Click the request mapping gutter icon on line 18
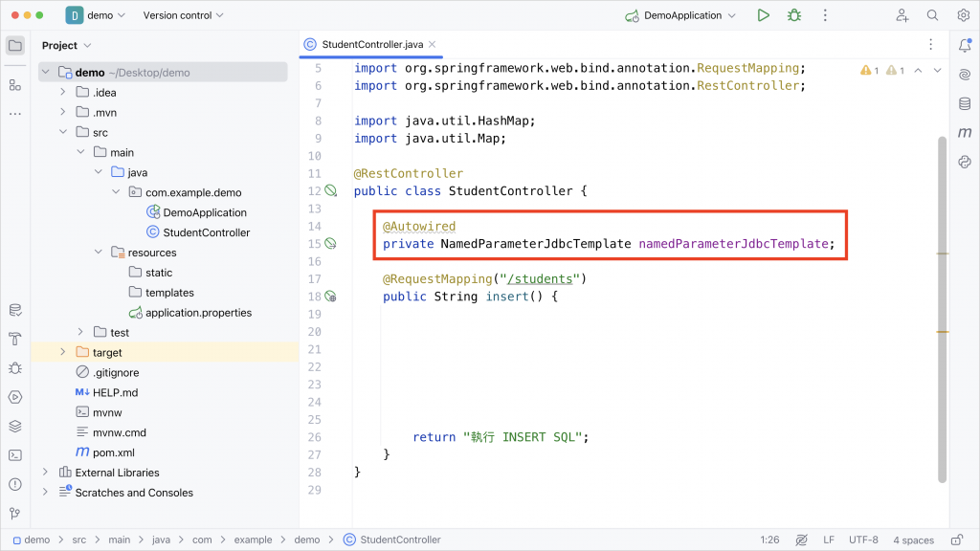980x551 pixels. pyautogui.click(x=330, y=297)
